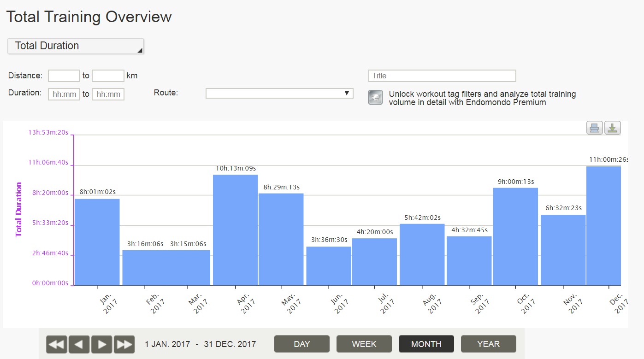The width and height of the screenshot is (644, 359).
Task: Click the 3h:36m:30s value label
Action: [329, 240]
